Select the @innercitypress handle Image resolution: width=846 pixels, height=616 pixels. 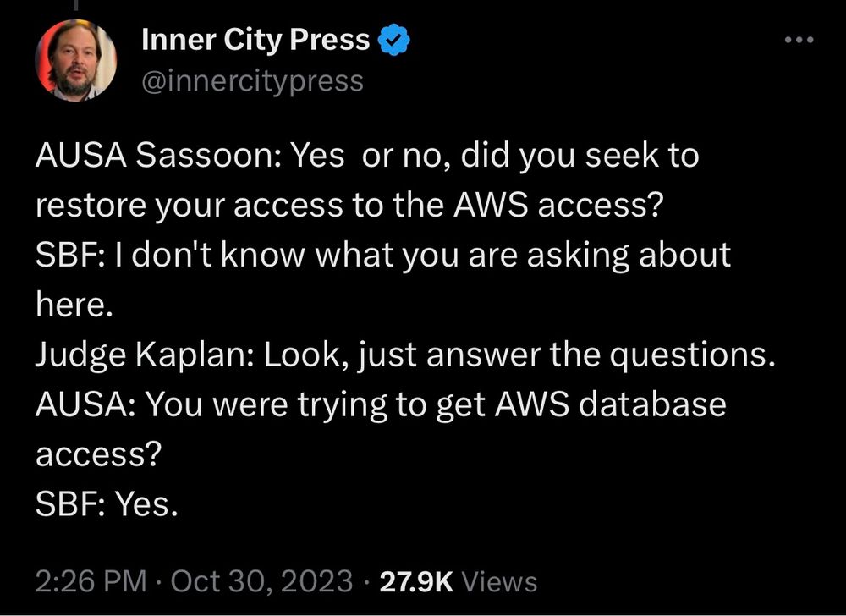253,80
